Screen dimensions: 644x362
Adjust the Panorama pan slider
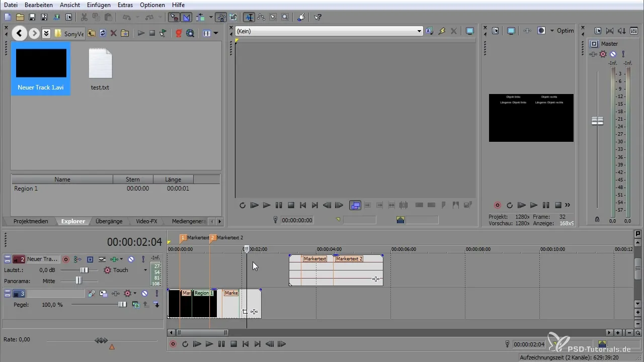pos(78,281)
